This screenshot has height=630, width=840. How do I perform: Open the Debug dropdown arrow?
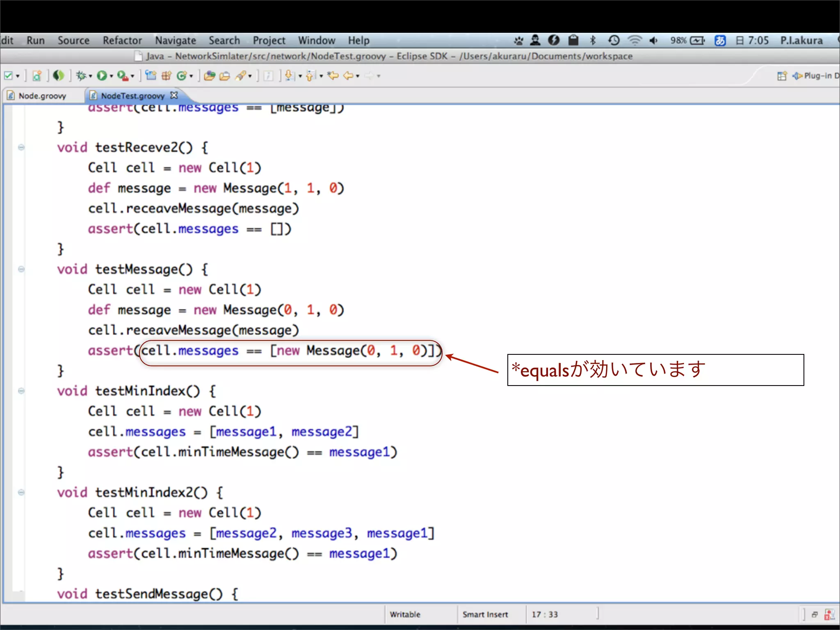90,76
